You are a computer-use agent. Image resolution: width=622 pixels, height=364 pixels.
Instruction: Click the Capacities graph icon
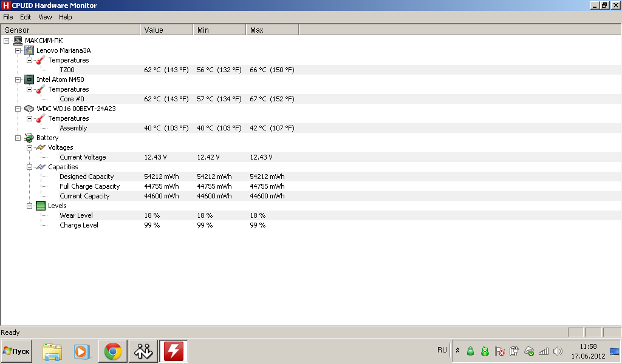41,167
